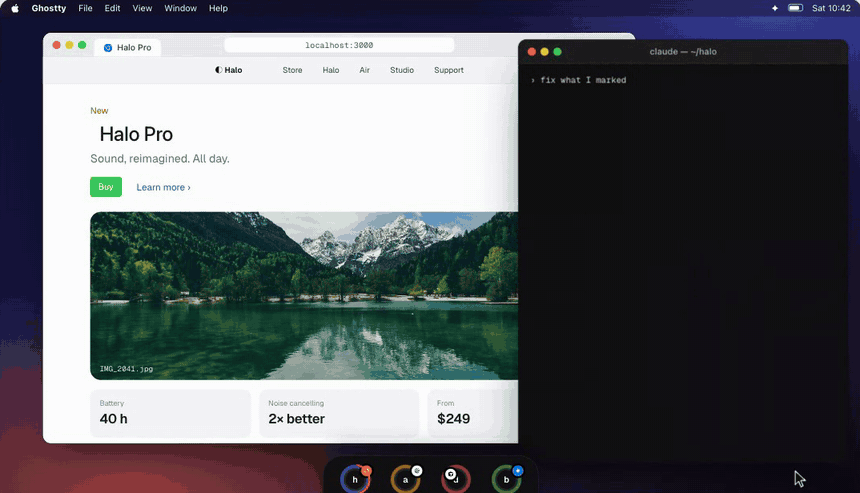Close the browser window with red button
The image size is (860, 493).
[56, 45]
